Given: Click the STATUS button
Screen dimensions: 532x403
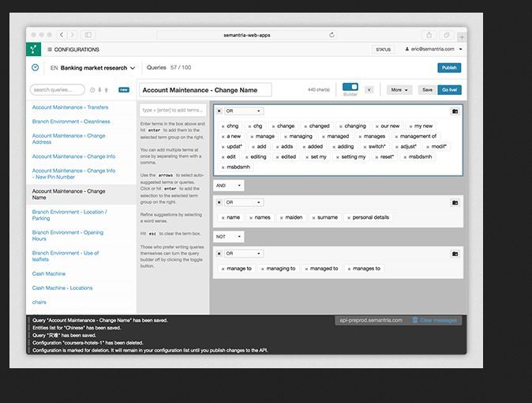Looking at the screenshot, I should [383, 50].
